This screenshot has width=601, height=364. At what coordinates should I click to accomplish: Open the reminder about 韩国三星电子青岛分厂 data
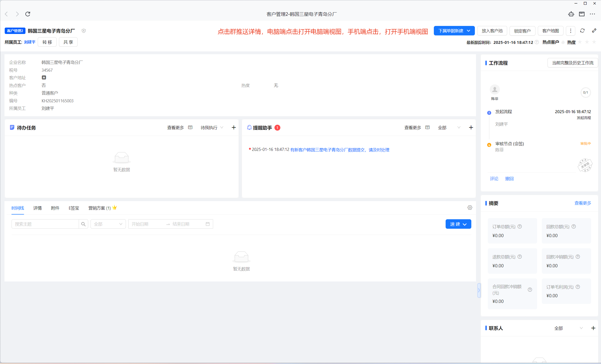point(340,150)
